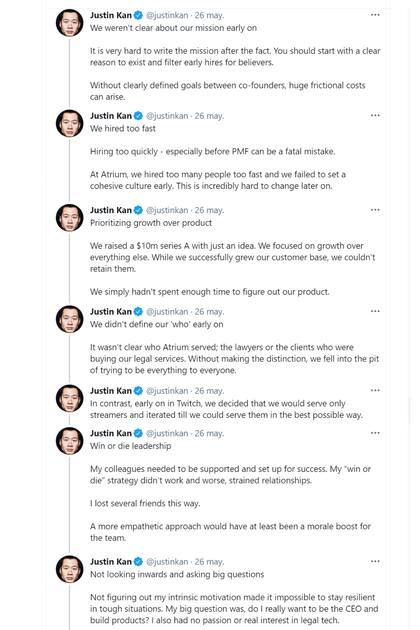This screenshot has width=420, height=630.
Task: Click '26 may.' timestamp on 'Win or die' tweet
Action: (x=209, y=433)
